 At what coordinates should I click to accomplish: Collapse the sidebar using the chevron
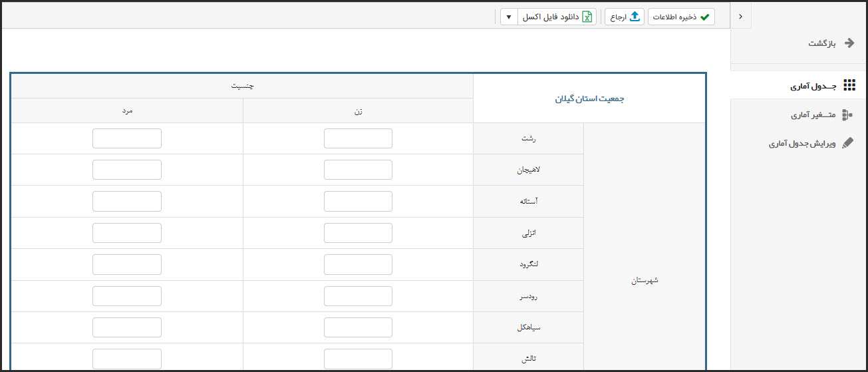coord(741,16)
